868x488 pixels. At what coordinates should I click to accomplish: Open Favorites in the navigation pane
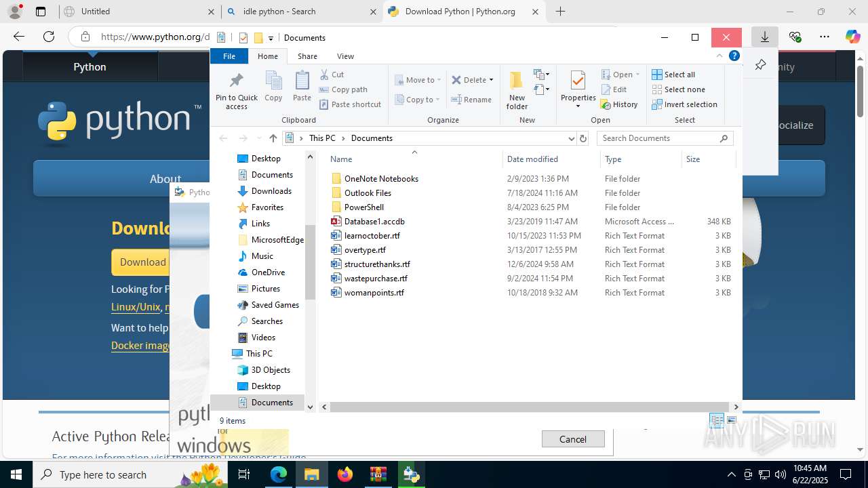[x=267, y=207]
